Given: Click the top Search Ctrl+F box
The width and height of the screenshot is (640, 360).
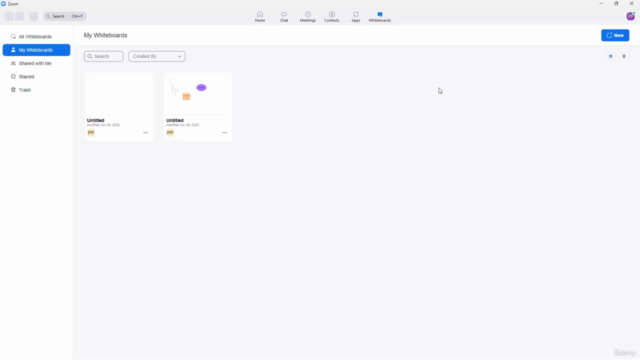Looking at the screenshot, I should point(65,16).
